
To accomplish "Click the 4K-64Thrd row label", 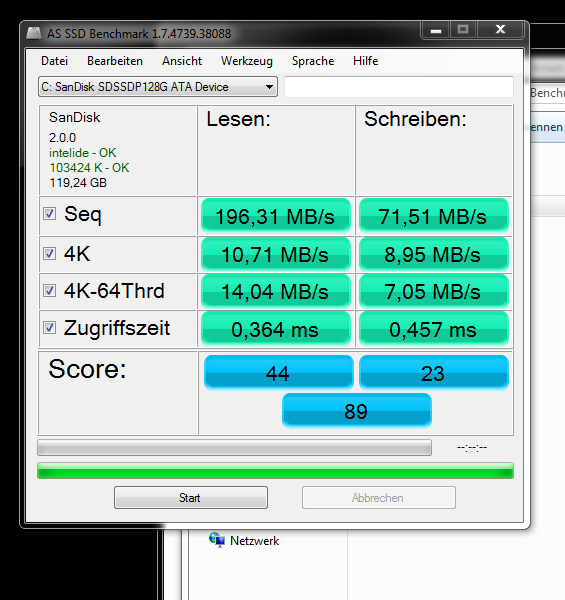I will pyautogui.click(x=114, y=291).
